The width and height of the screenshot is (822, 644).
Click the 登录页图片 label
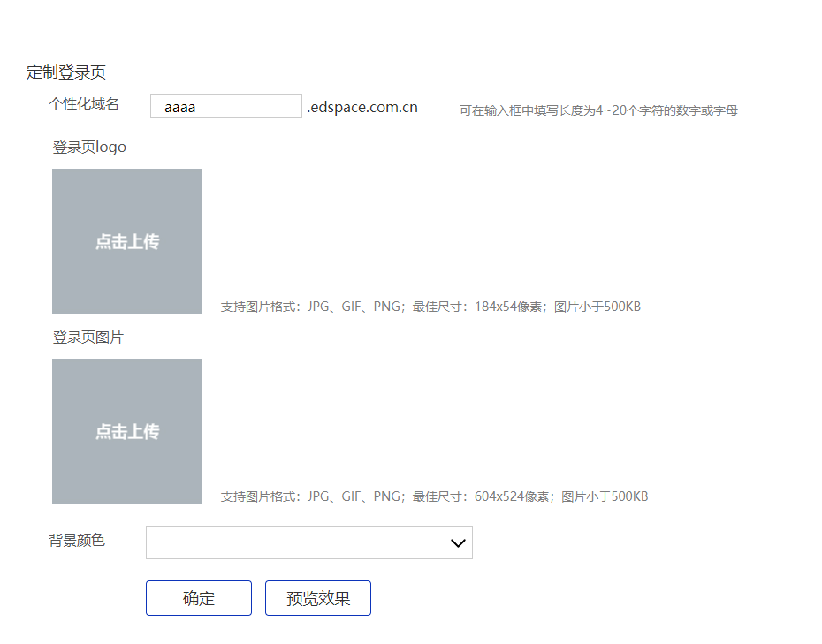click(x=88, y=337)
